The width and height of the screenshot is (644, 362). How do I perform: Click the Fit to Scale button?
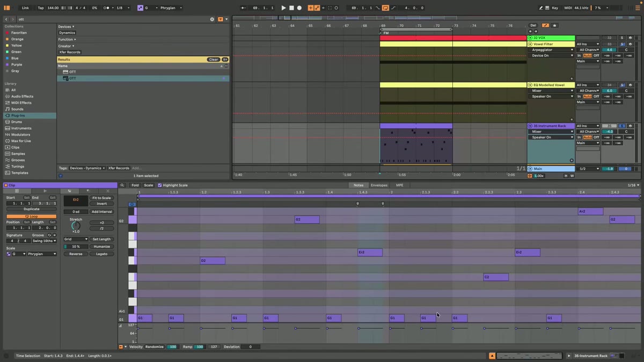click(101, 198)
